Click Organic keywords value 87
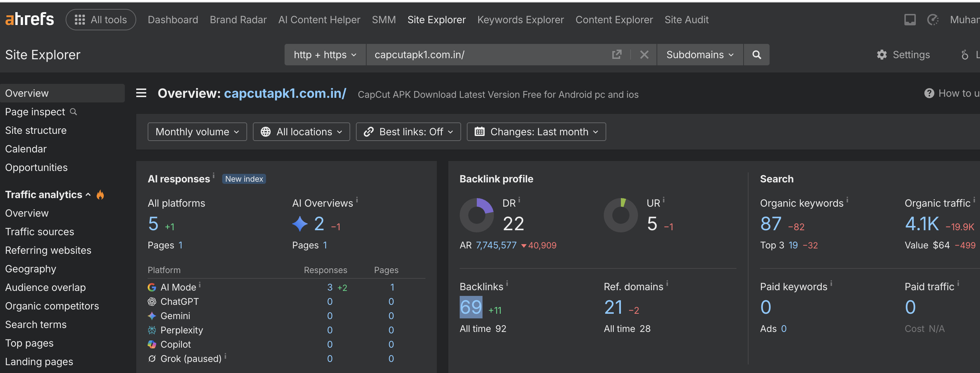The image size is (980, 373). tap(770, 223)
